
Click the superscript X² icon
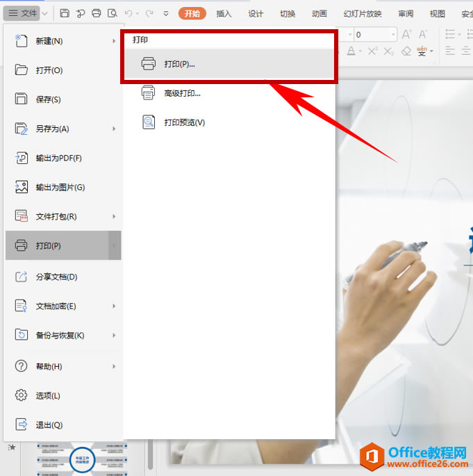[x=372, y=51]
